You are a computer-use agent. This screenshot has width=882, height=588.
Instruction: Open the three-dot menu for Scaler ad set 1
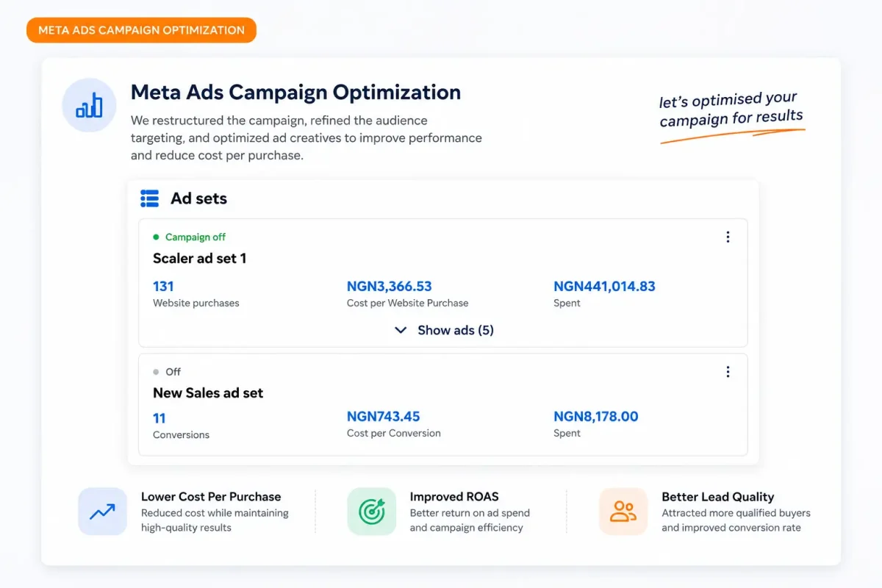tap(728, 237)
